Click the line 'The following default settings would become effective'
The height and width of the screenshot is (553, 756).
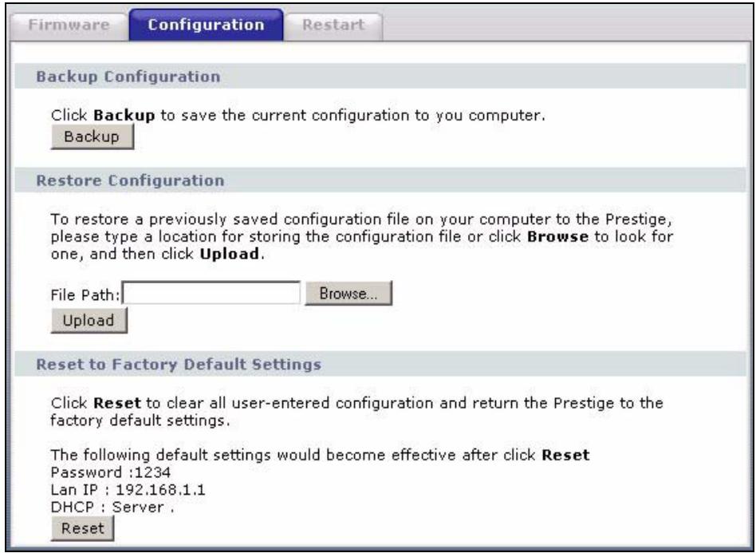(x=254, y=455)
